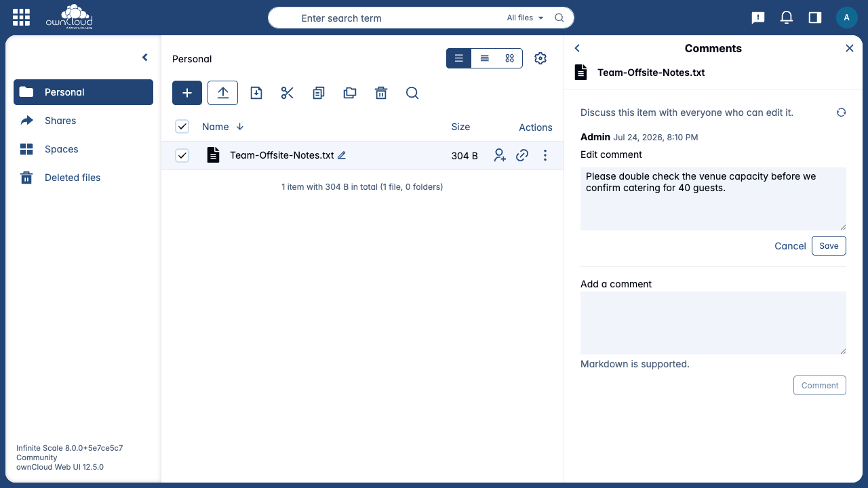Click the Add a comment text area
Image resolution: width=868 pixels, height=488 pixels.
tap(713, 323)
